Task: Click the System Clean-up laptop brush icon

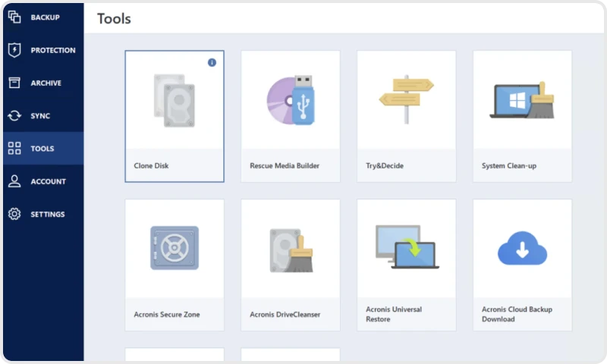Action: point(522,100)
